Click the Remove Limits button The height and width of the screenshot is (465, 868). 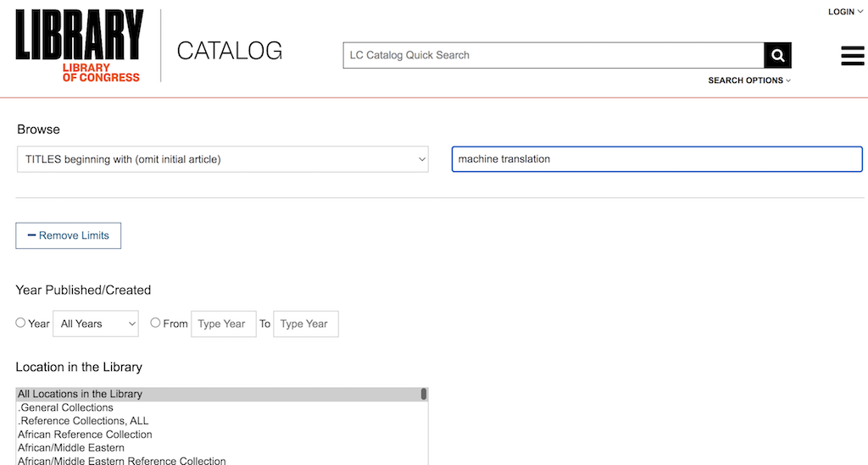[69, 235]
